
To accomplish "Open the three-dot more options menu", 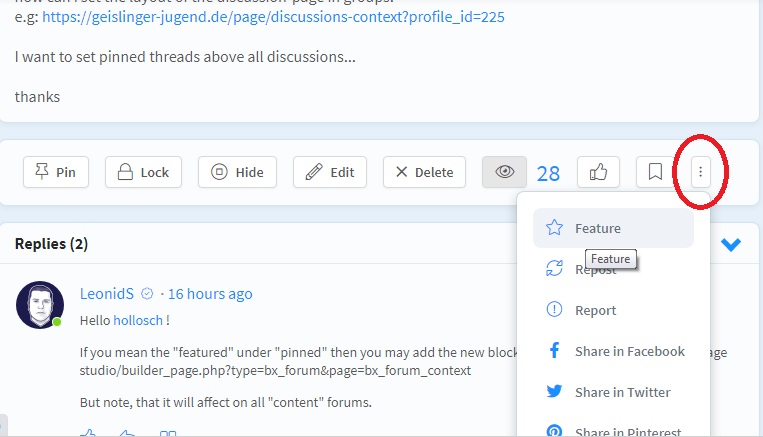I will (x=700, y=172).
